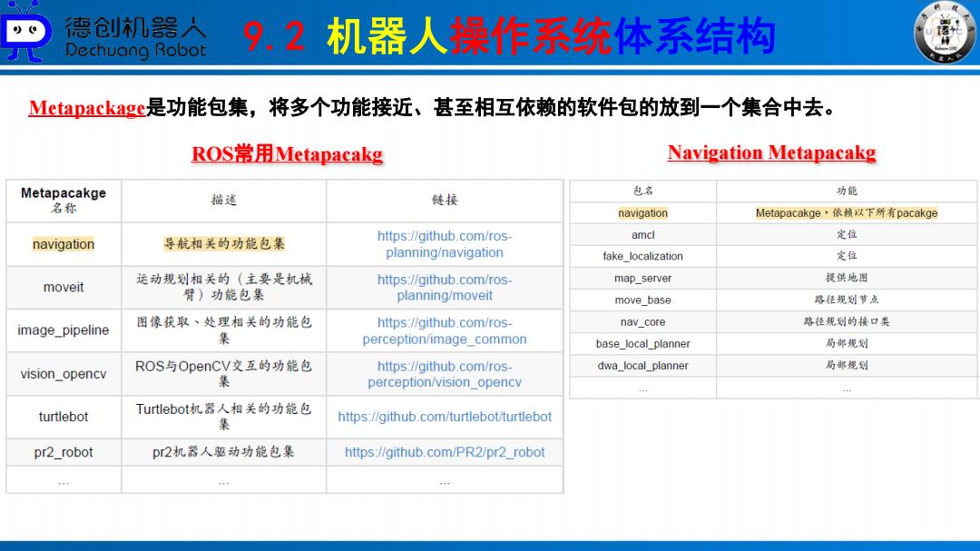The height and width of the screenshot is (551, 980).
Task: Click the 链接 column header
Action: point(445,200)
